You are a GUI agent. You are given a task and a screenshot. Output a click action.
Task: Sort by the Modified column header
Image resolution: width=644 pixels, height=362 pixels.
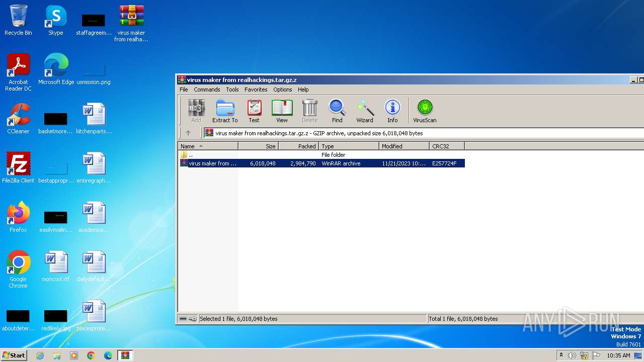404,146
